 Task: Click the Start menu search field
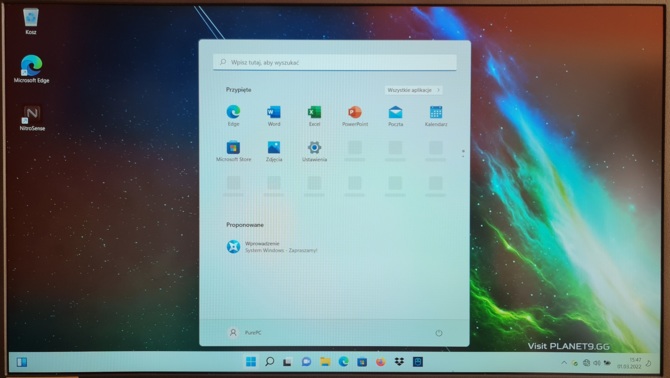pos(335,62)
